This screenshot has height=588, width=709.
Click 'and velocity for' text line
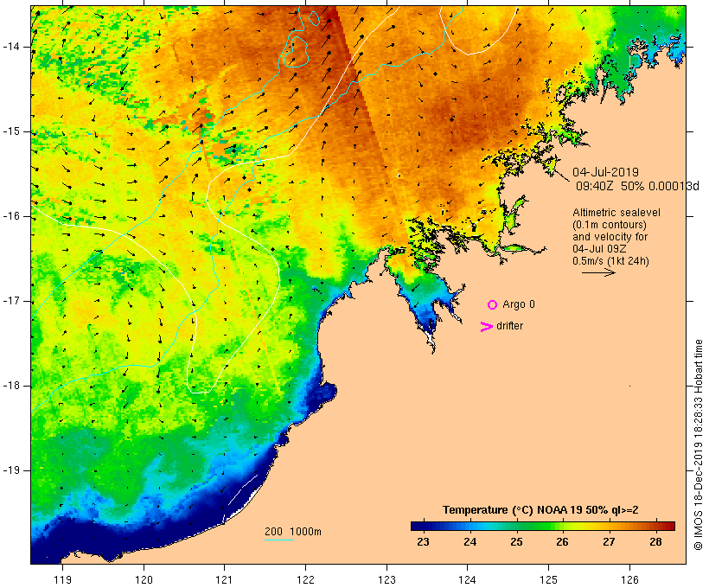[610, 237]
